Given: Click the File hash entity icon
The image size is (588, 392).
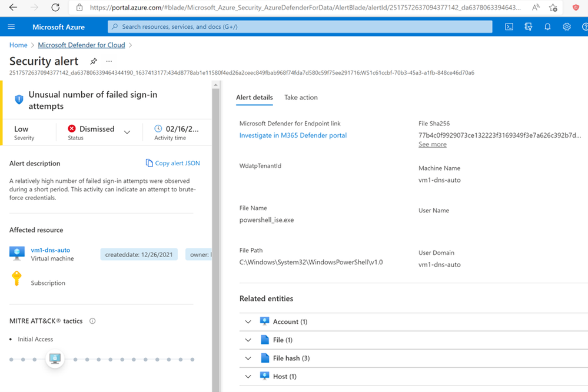Looking at the screenshot, I should tap(265, 358).
